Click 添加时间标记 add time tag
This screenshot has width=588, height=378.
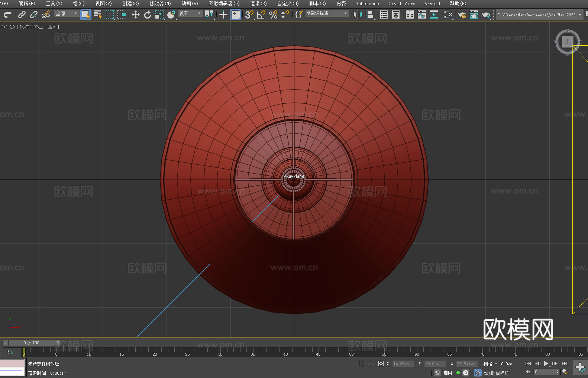tap(495, 373)
